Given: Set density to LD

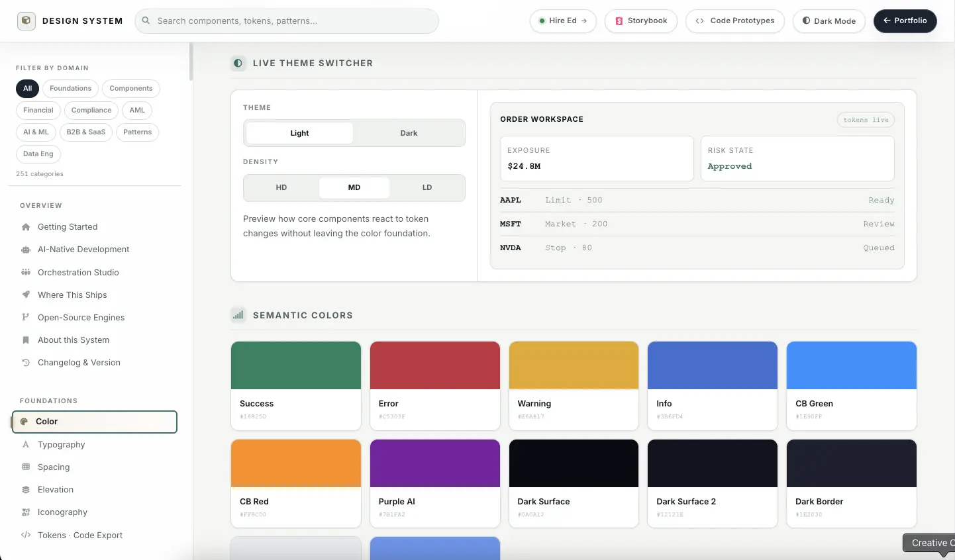Looking at the screenshot, I should point(427,187).
